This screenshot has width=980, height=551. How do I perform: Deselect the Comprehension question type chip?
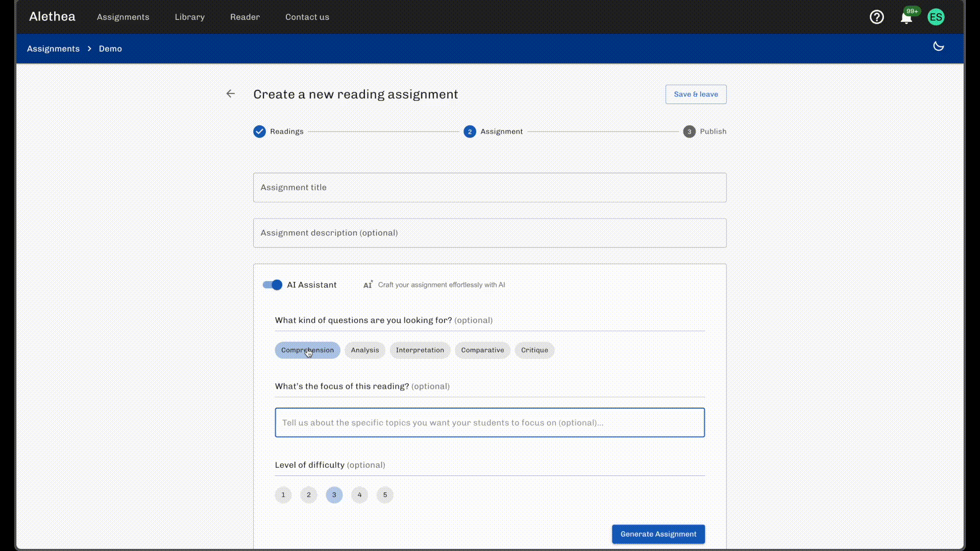307,350
